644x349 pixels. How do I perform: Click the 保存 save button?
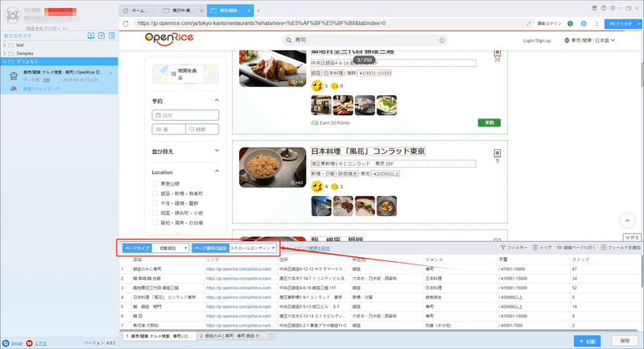pos(625,341)
